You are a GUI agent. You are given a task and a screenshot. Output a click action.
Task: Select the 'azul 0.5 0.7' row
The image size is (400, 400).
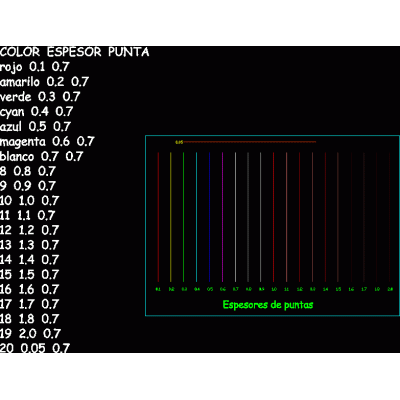[x=35, y=126]
